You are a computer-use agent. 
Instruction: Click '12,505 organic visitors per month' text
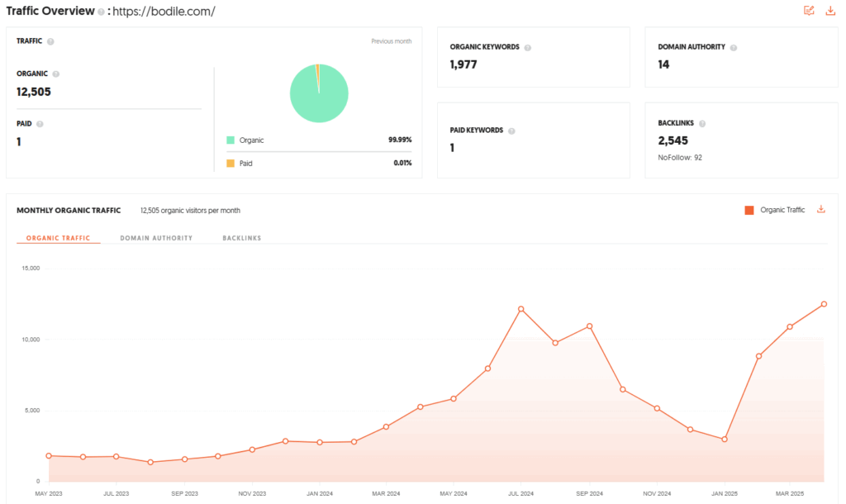click(x=191, y=211)
